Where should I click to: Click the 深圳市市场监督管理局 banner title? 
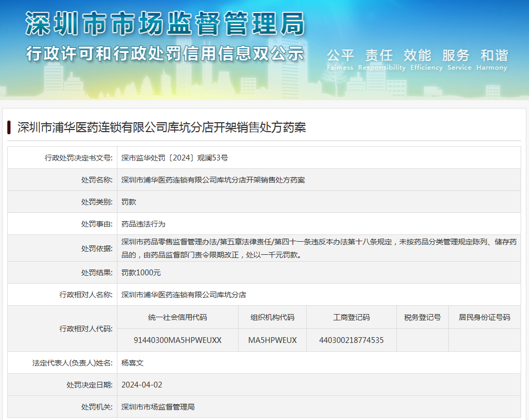pos(165,24)
